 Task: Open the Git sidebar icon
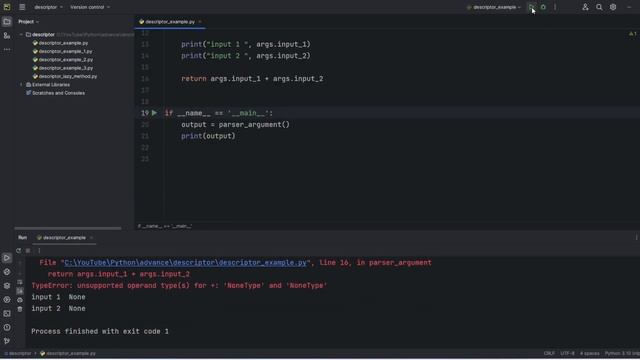(7, 341)
